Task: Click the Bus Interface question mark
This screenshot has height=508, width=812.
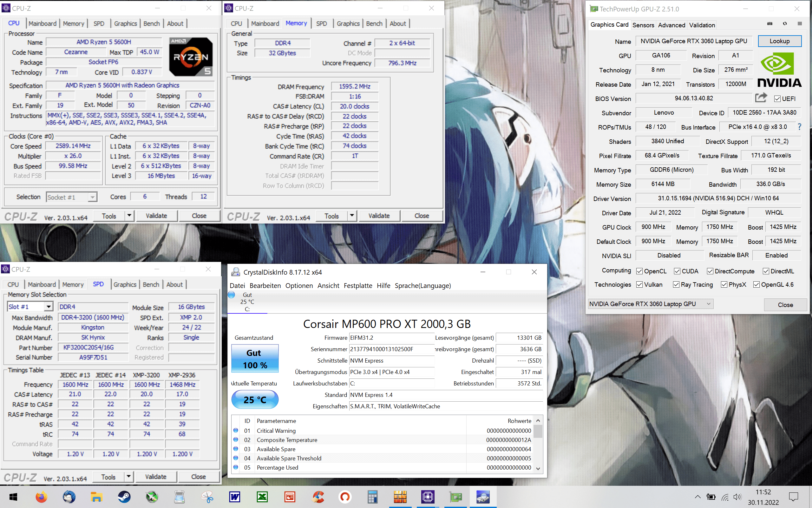Action: click(800, 127)
